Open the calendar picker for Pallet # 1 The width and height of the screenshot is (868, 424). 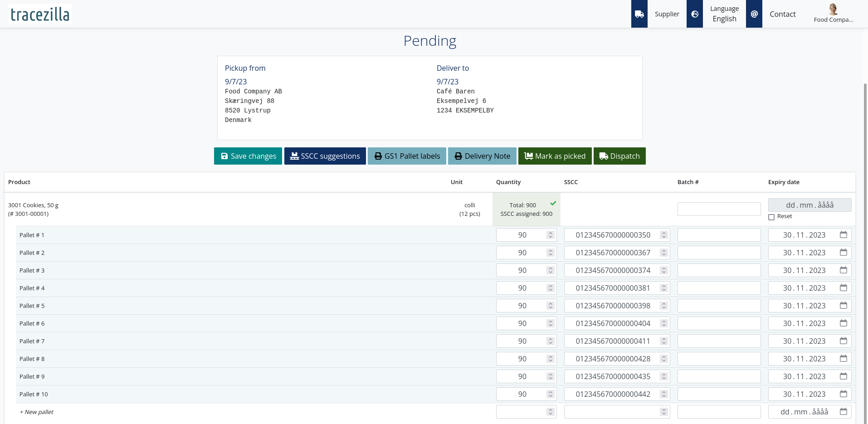point(843,234)
